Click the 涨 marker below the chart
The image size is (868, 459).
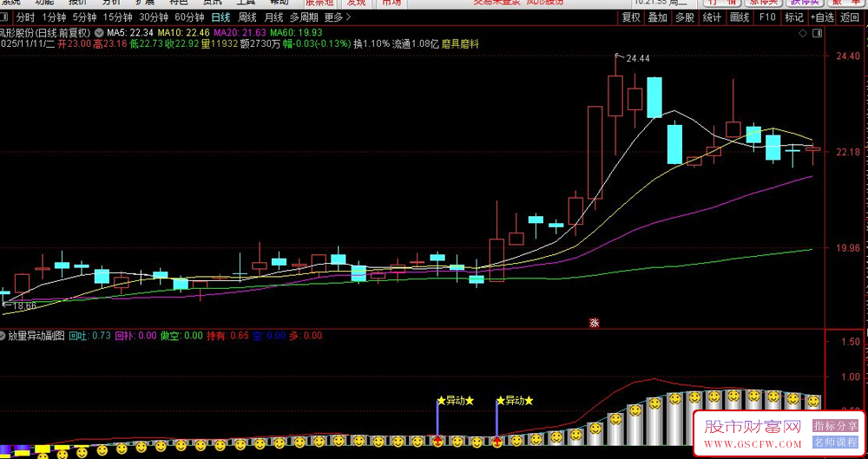click(x=594, y=323)
